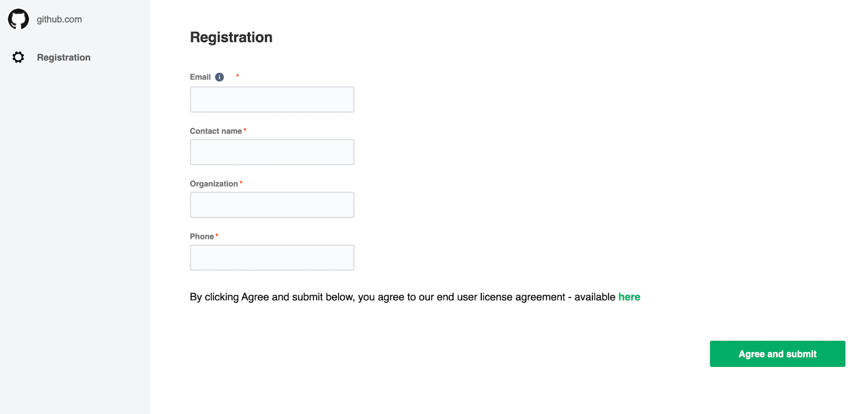Image resolution: width=868 pixels, height=414 pixels.
Task: Click the github.com label in the sidebar
Action: [x=59, y=19]
